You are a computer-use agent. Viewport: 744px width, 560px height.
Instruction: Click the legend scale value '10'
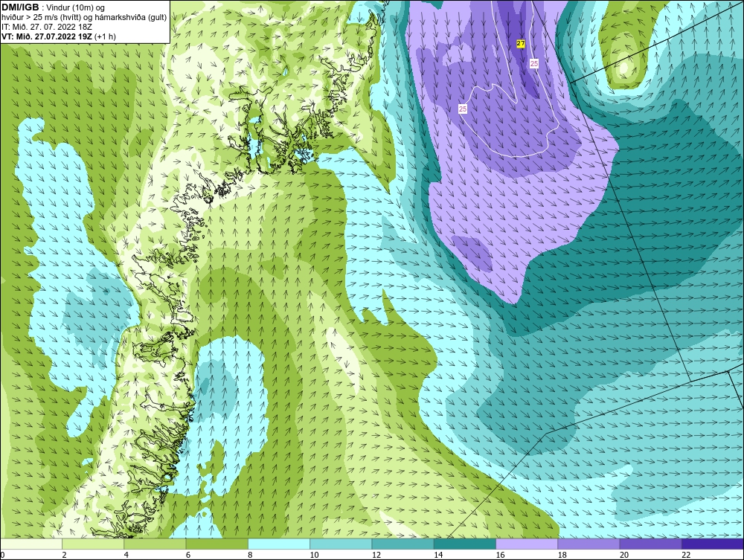tap(314, 556)
